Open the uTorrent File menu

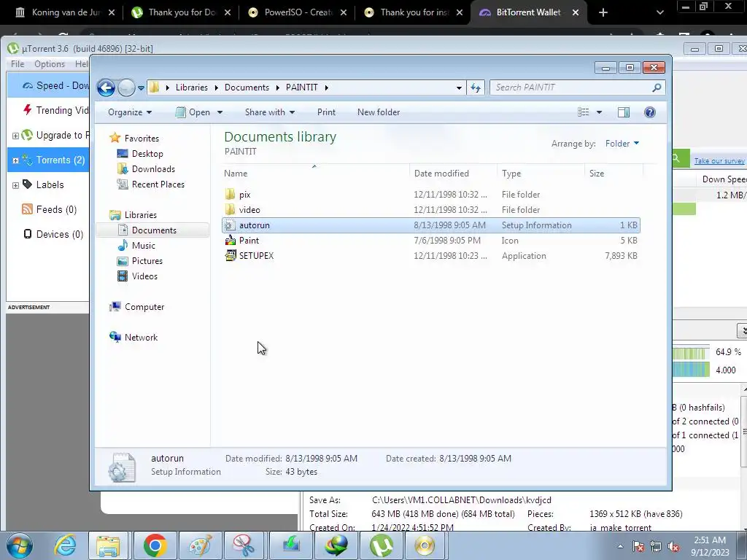[18, 64]
